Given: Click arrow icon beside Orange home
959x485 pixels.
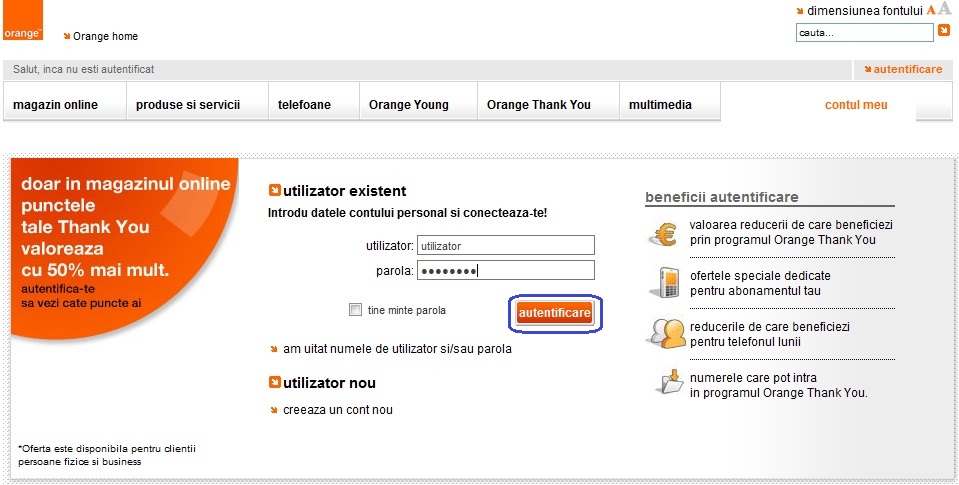Looking at the screenshot, I should pyautogui.click(x=67, y=37).
